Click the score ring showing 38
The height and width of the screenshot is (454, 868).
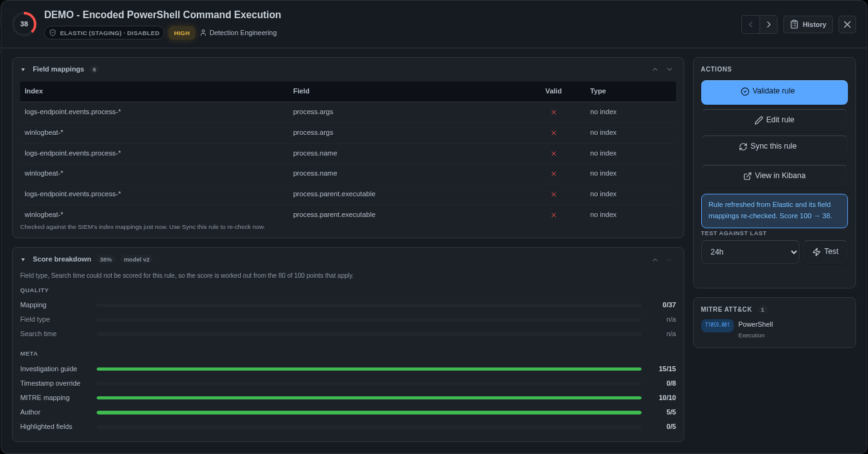pyautogui.click(x=24, y=24)
